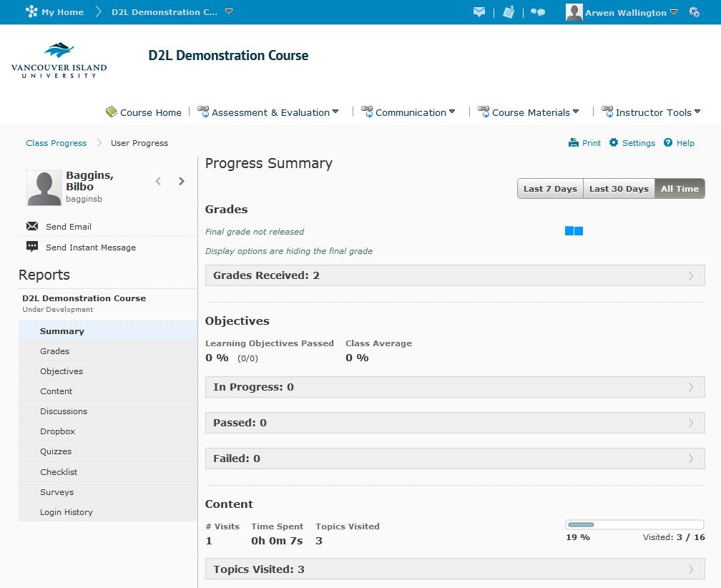Open the Surveys report
This screenshot has width=721, height=588.
(x=108, y=492)
